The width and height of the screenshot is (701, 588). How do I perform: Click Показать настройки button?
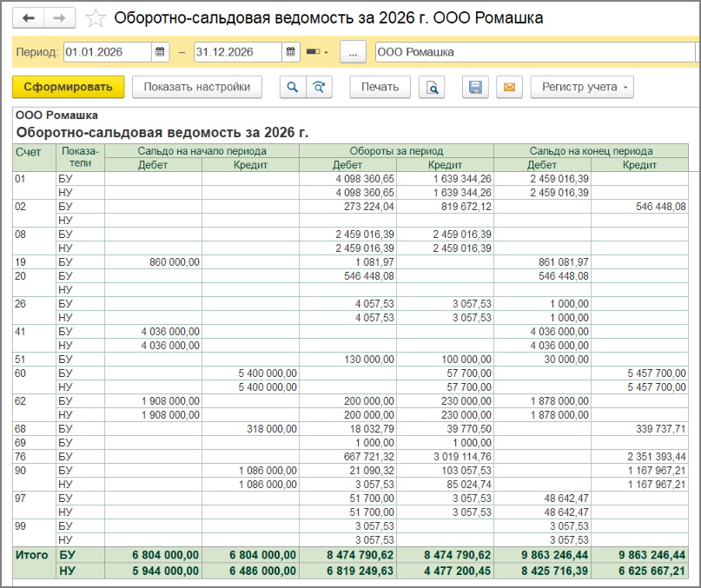196,87
